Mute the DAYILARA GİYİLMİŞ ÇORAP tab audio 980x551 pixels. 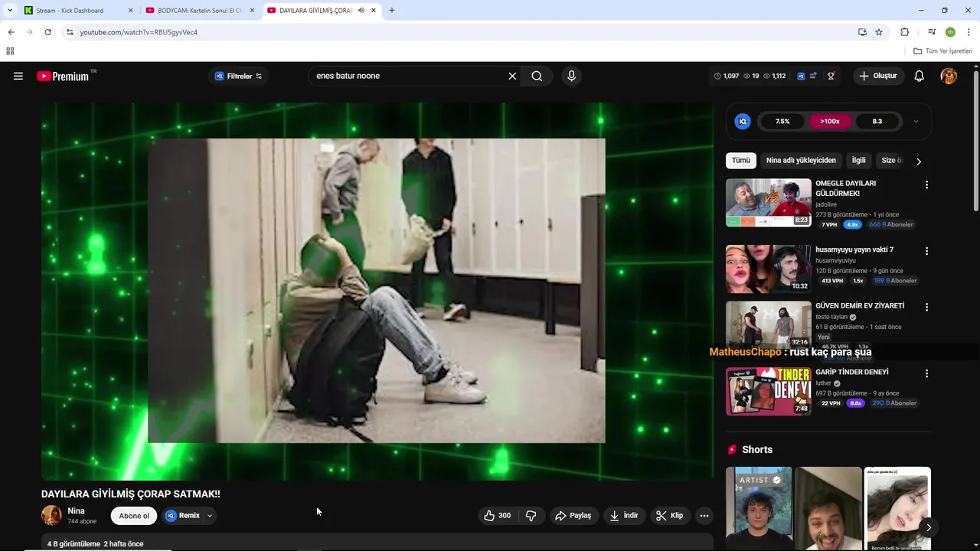[361, 11]
